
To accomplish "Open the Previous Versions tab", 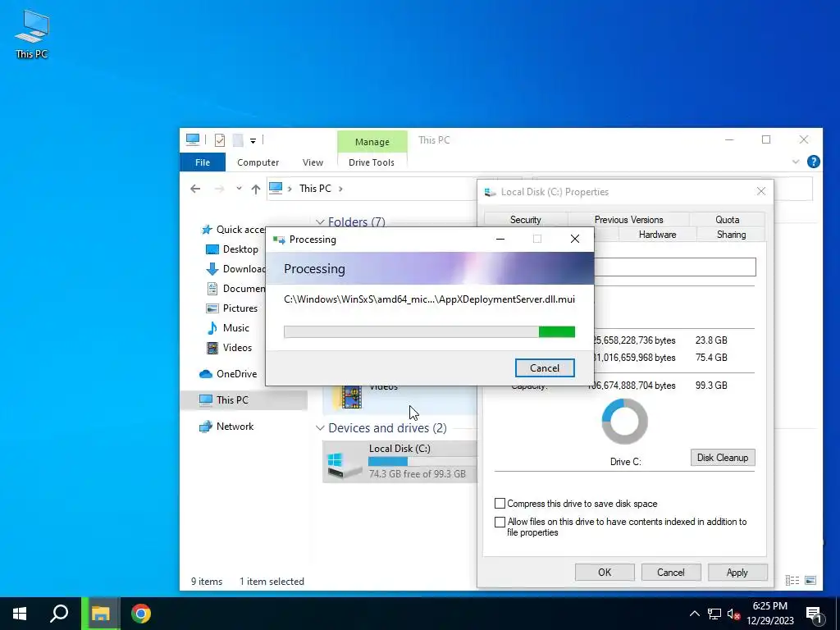I will [628, 220].
